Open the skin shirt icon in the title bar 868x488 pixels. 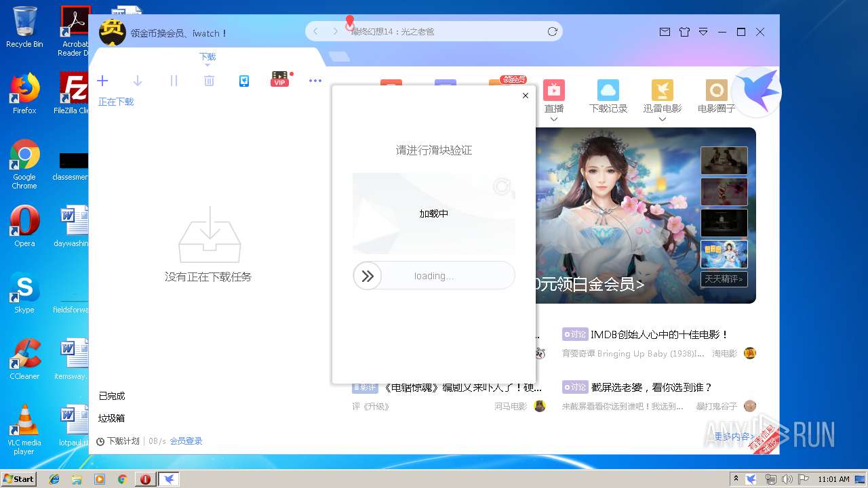[x=684, y=32]
